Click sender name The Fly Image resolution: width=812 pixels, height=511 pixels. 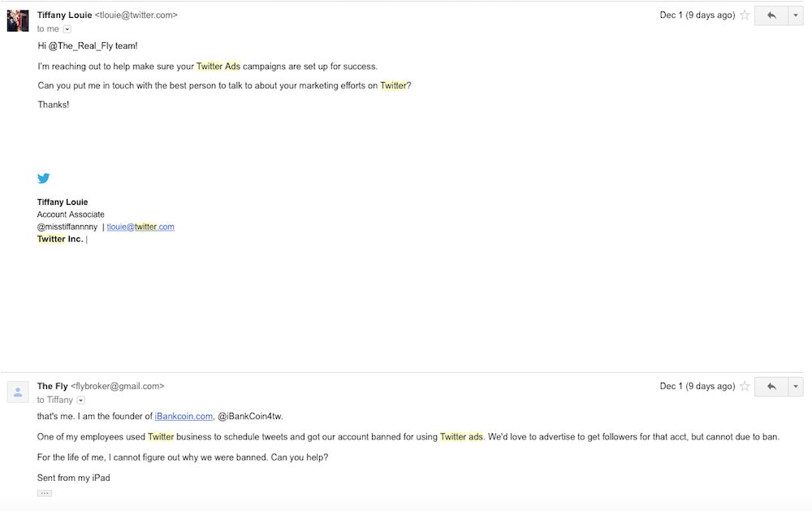52,386
